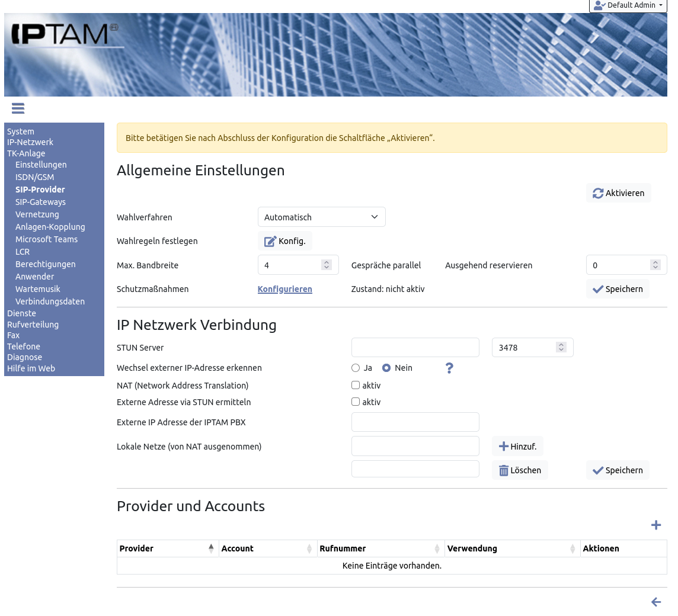Go to Microsoft Teams menu entry

(46, 239)
